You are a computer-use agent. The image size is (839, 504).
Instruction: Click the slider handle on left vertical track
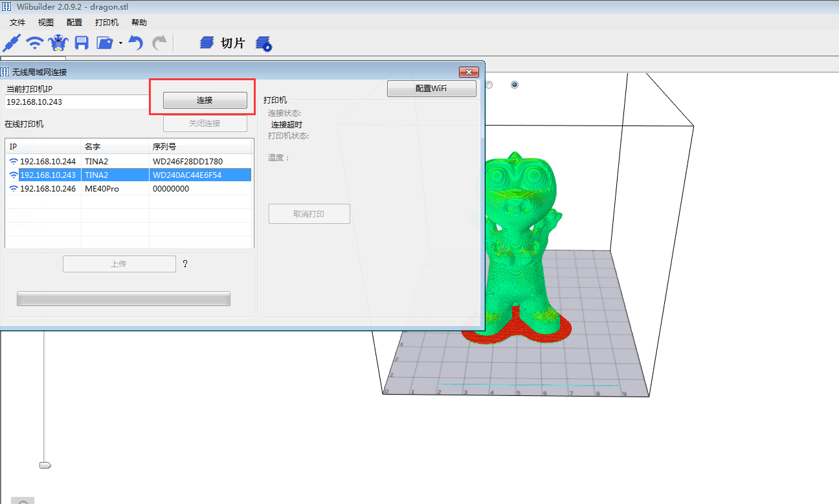pyautogui.click(x=45, y=465)
